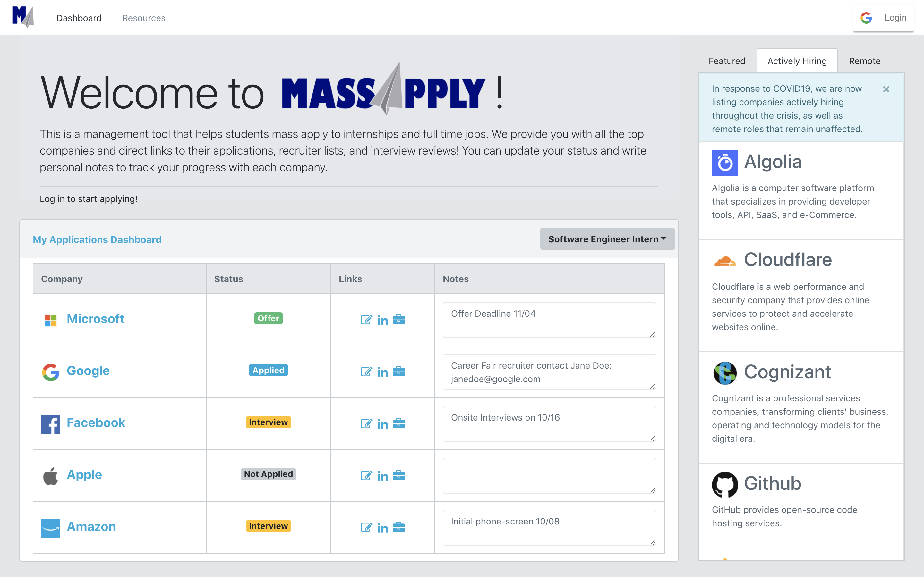
Task: Click the 'Resources' menu item
Action: pos(144,17)
